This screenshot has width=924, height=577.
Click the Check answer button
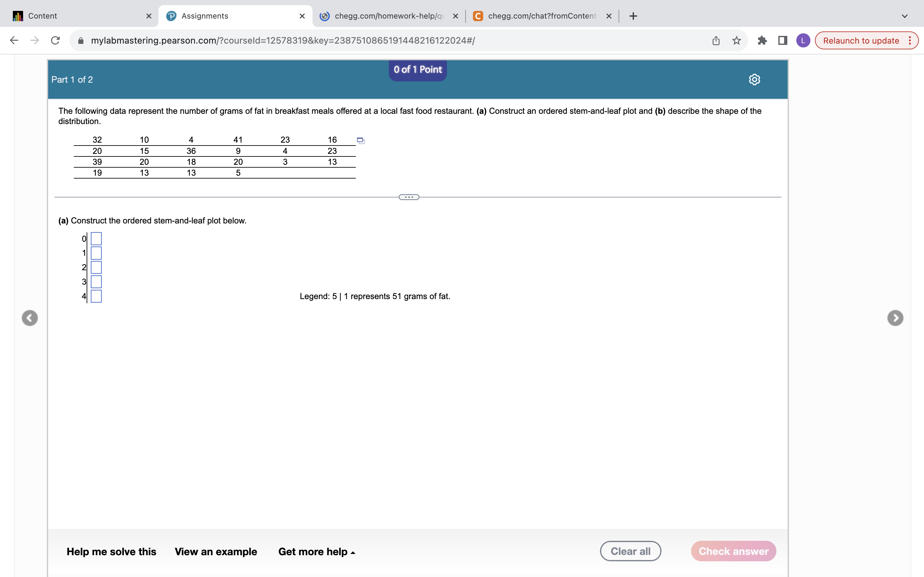[733, 551]
